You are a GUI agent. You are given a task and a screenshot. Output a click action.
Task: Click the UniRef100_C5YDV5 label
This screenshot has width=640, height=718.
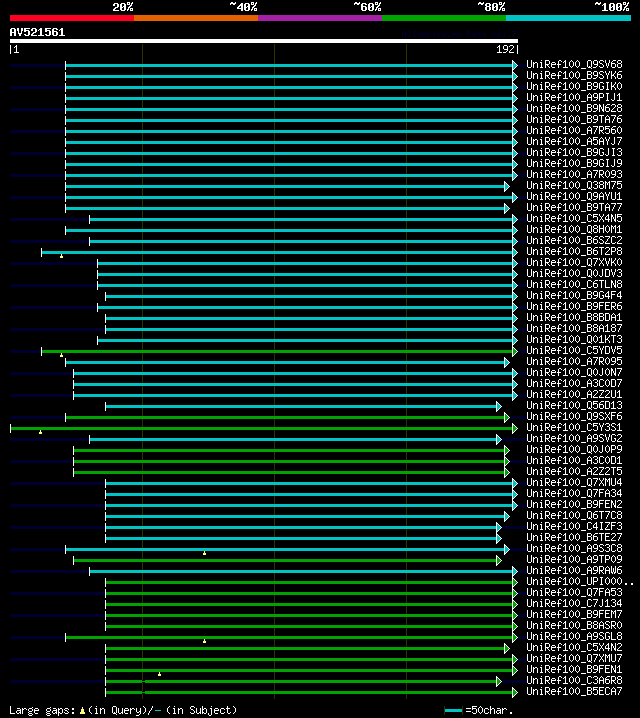[x=574, y=350]
